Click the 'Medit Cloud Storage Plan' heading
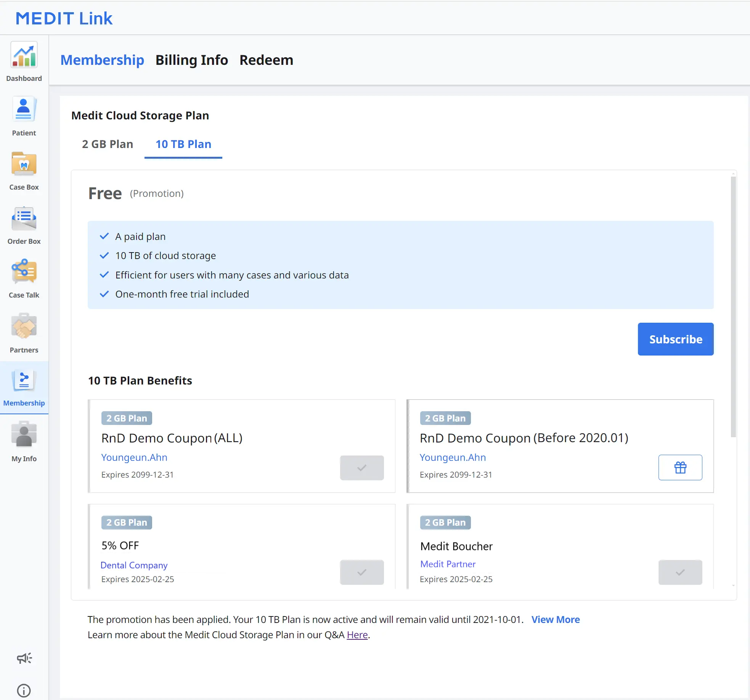This screenshot has height=700, width=750. [140, 116]
